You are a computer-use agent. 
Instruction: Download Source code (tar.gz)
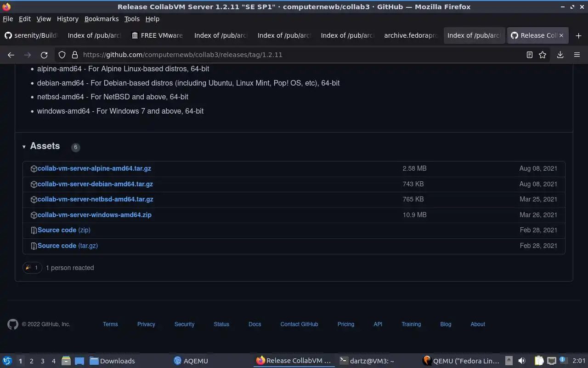68,246
